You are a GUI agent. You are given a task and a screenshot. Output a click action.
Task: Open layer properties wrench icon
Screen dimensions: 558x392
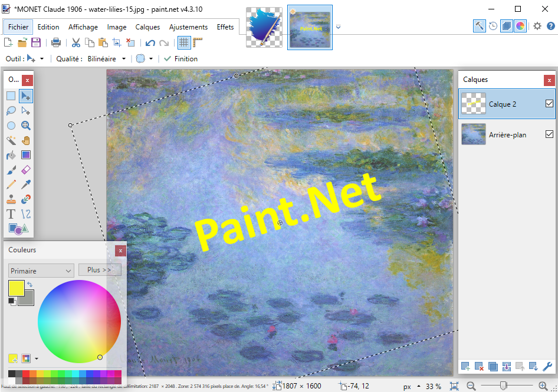pos(547,367)
